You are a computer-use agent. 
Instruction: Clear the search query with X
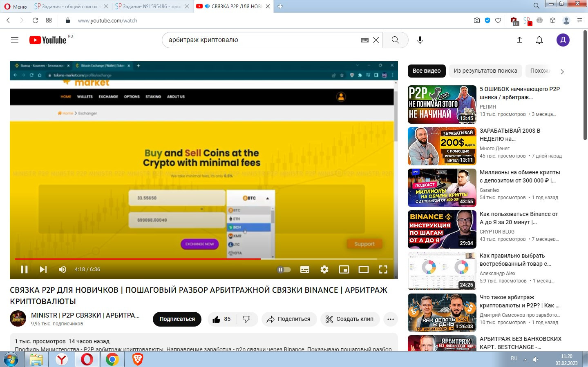(376, 40)
